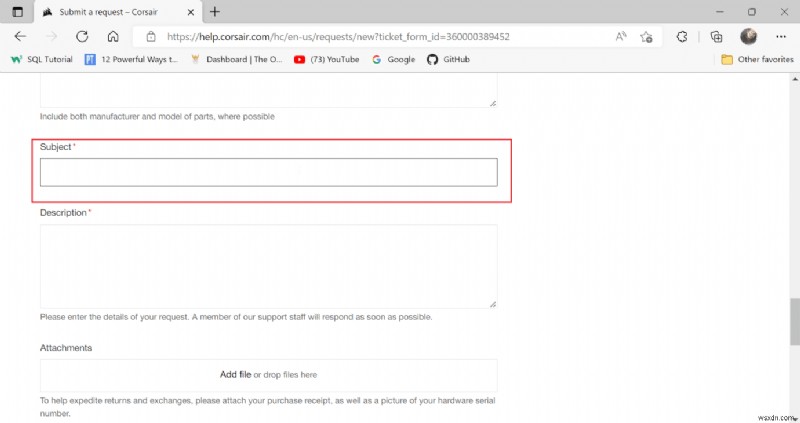800x423 pixels.
Task: Click into the Subject input field
Action: coord(268,172)
